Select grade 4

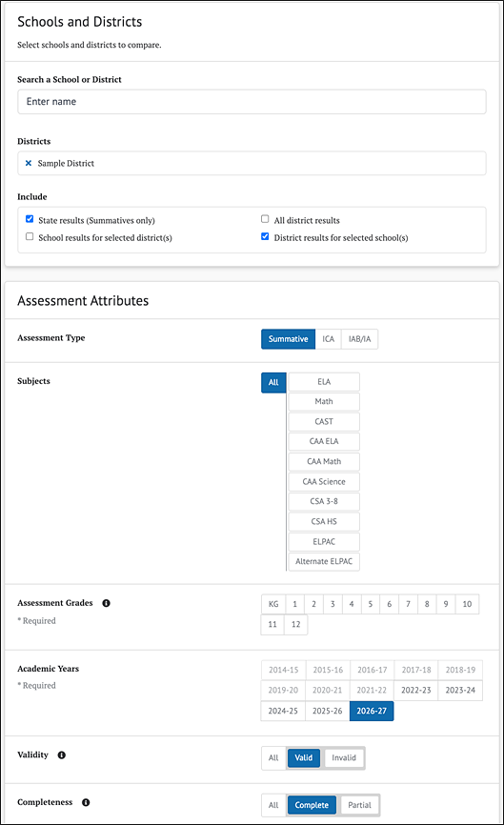[352, 604]
